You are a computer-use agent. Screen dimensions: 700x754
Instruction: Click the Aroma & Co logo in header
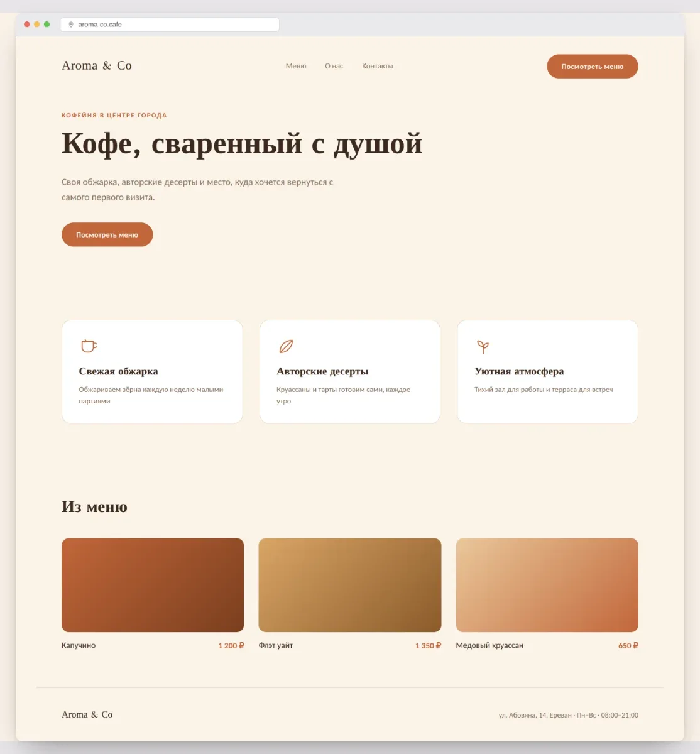click(x=97, y=65)
